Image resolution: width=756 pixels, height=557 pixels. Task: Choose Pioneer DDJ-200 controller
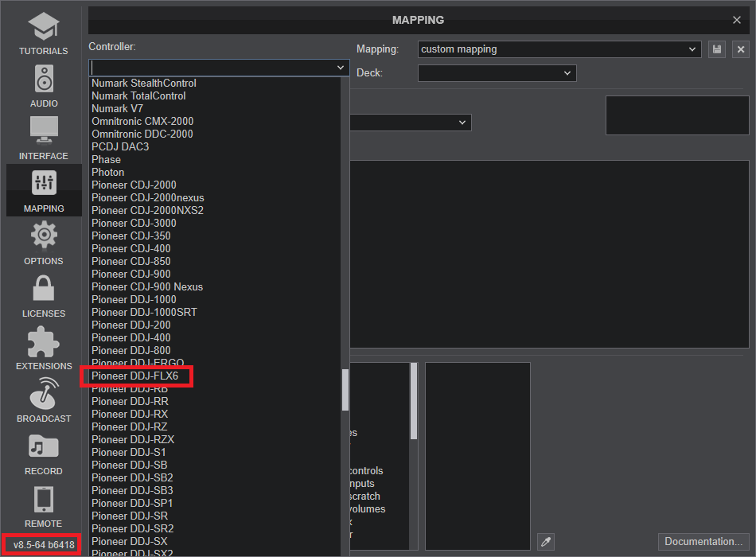click(x=131, y=325)
